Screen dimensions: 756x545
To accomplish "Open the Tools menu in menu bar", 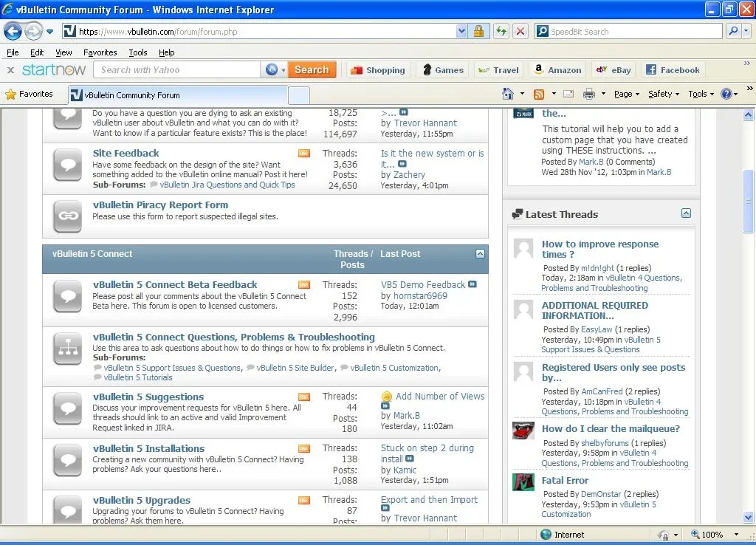I will [x=138, y=52].
